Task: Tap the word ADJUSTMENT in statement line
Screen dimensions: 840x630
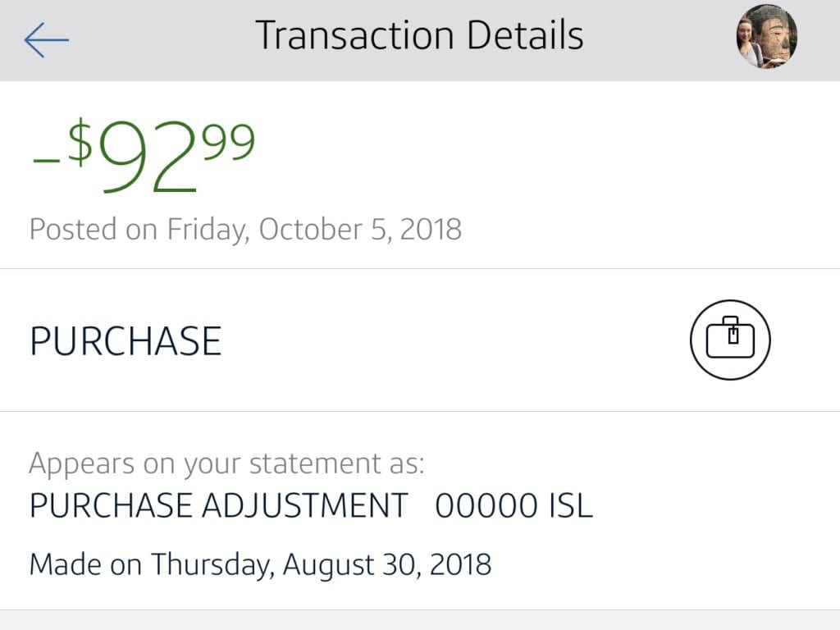Action: [x=304, y=506]
